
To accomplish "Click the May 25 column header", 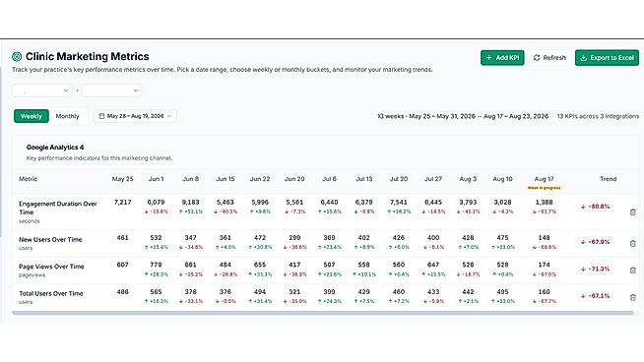I will (x=122, y=179).
